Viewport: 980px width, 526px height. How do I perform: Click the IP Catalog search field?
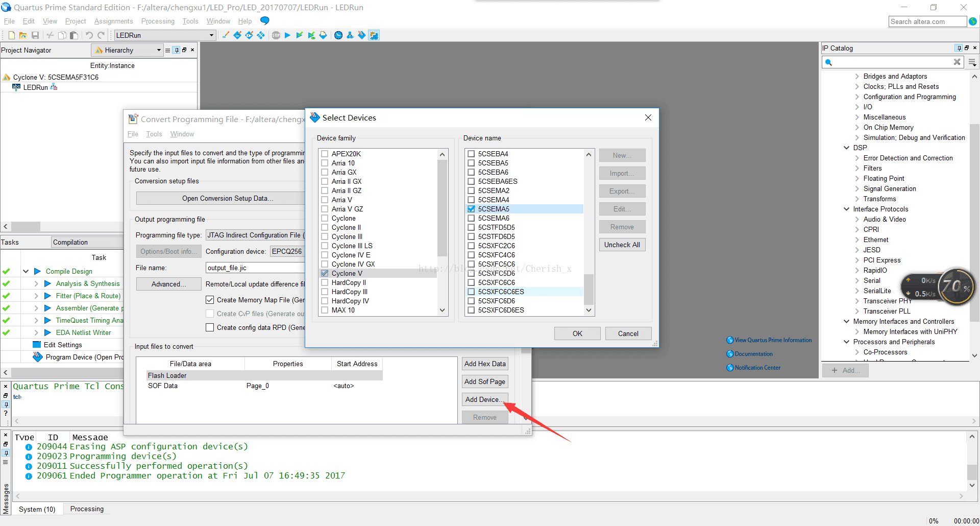pos(893,62)
